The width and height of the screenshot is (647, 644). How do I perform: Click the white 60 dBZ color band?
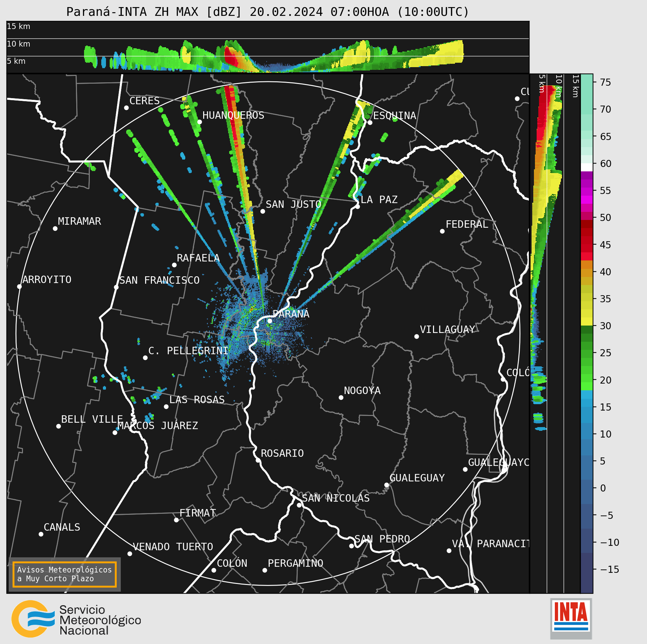click(587, 167)
